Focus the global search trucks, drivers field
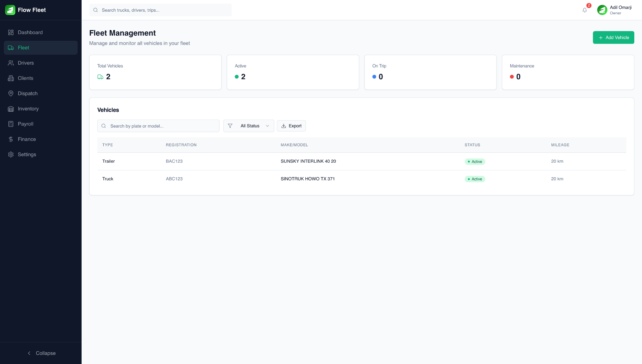This screenshot has height=364, width=642. pos(160,10)
